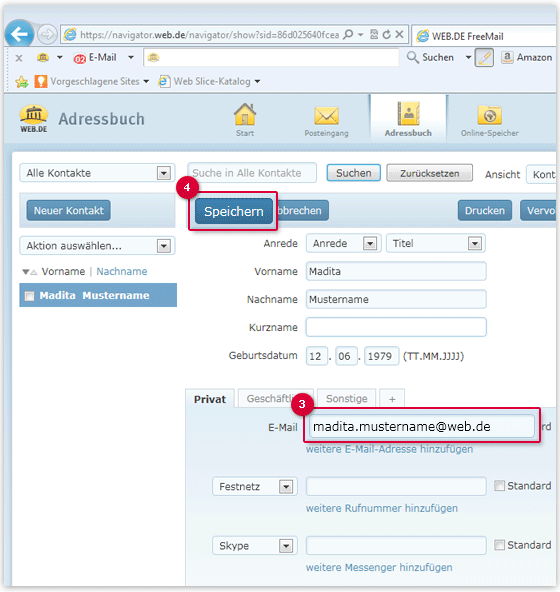Click weitere Messenger hinzufügen link
The height and width of the screenshot is (592, 560).
[379, 567]
